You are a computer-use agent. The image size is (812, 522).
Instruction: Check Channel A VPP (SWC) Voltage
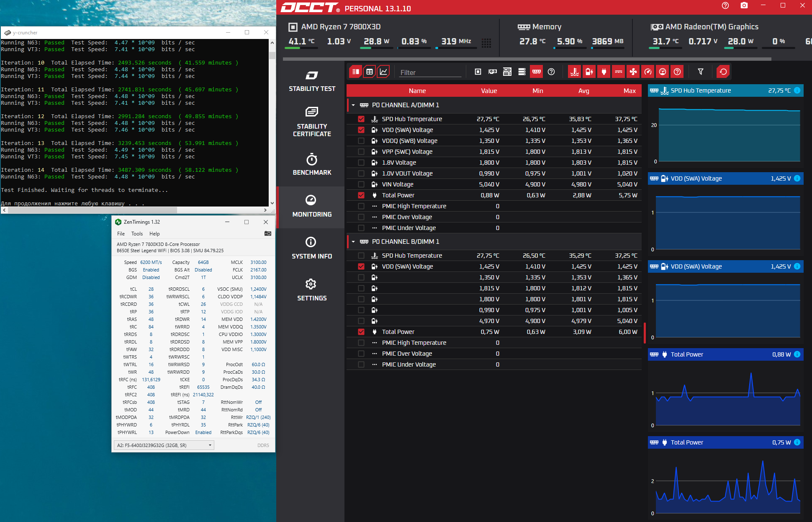[x=361, y=152]
